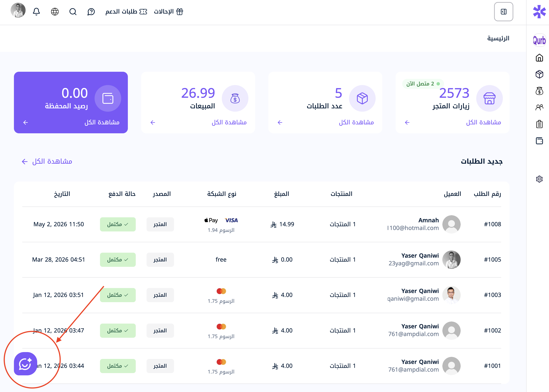Open Products box icon in sidebar
Image resolution: width=549 pixels, height=392 pixels.
(x=539, y=74)
